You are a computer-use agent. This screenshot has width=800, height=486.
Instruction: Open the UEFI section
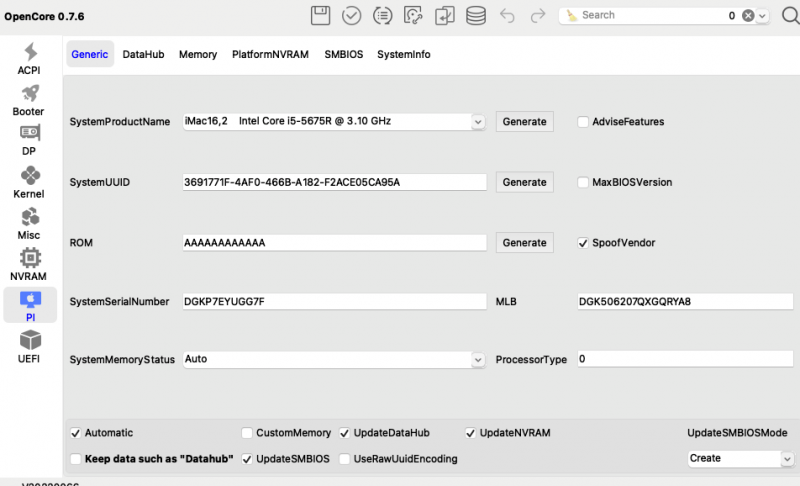point(29,347)
